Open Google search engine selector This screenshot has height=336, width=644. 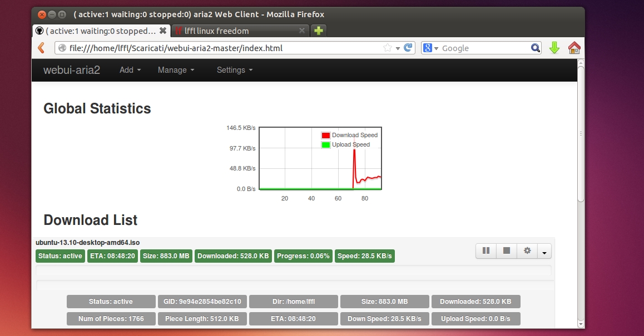(430, 48)
